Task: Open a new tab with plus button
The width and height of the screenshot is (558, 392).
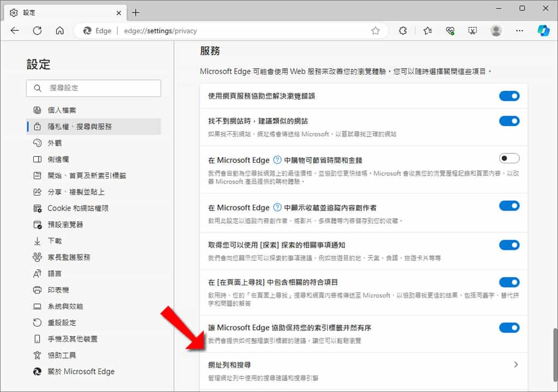Action: coord(136,13)
